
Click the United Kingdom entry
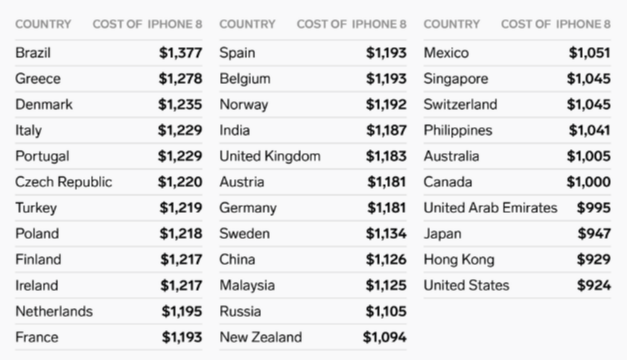point(313,156)
